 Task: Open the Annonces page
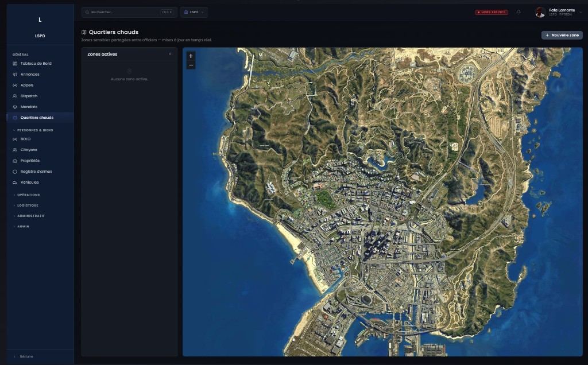point(40,74)
